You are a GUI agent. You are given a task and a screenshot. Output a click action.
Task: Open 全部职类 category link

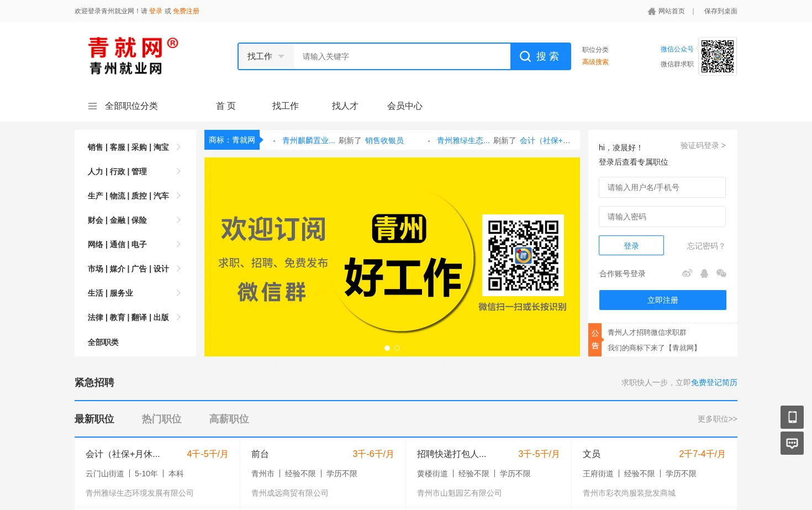coord(103,342)
